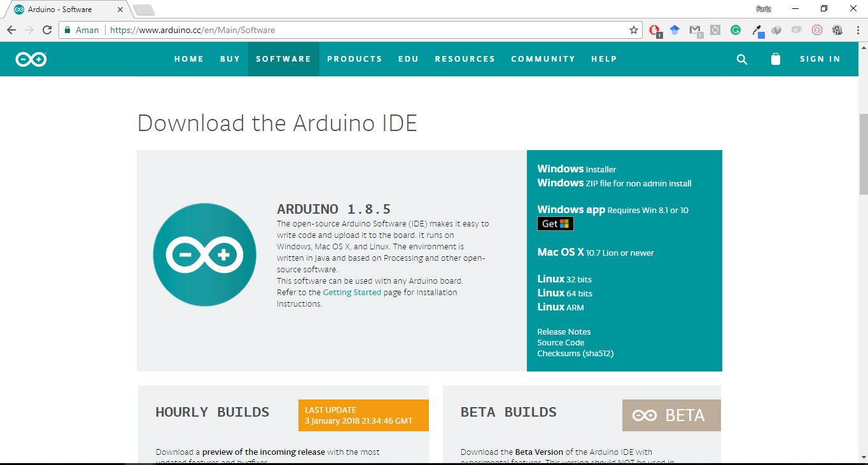
Task: Click the gray chat bubbles extension icon
Action: (776, 29)
